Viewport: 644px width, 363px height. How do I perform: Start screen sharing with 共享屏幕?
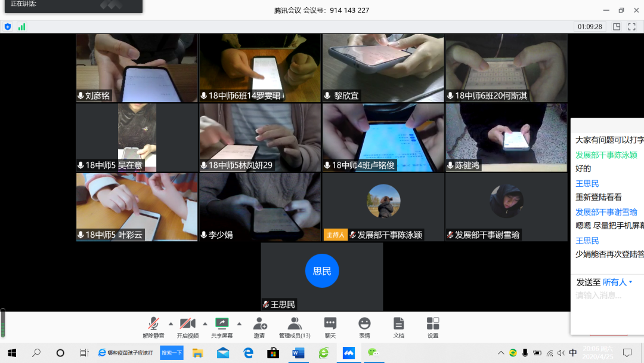click(x=222, y=327)
